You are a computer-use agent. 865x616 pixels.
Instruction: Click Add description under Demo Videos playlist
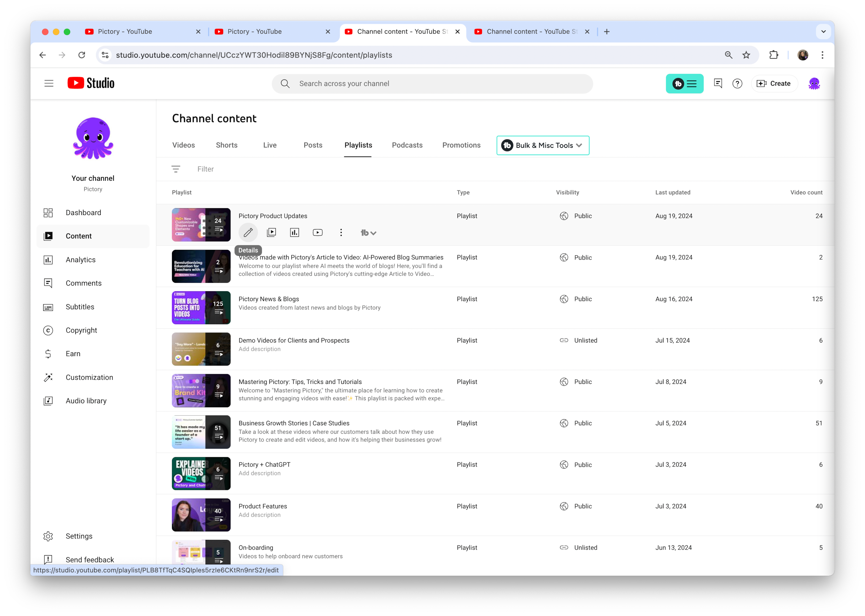(x=260, y=349)
